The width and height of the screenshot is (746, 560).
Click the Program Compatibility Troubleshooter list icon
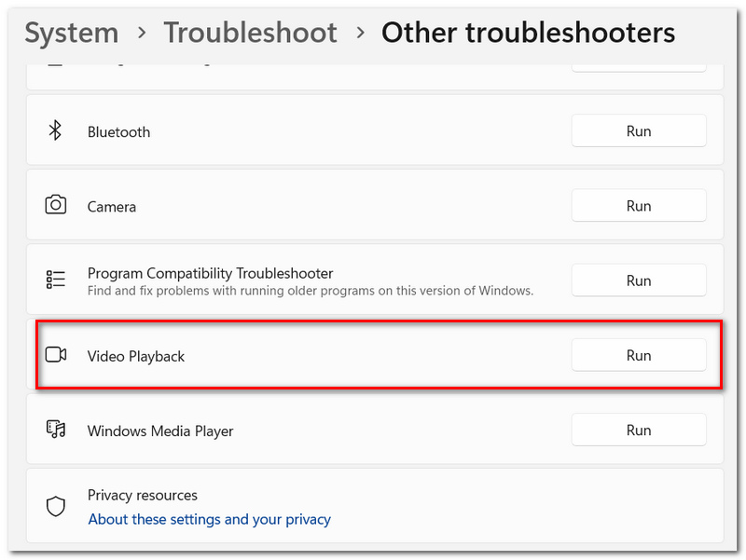(56, 280)
